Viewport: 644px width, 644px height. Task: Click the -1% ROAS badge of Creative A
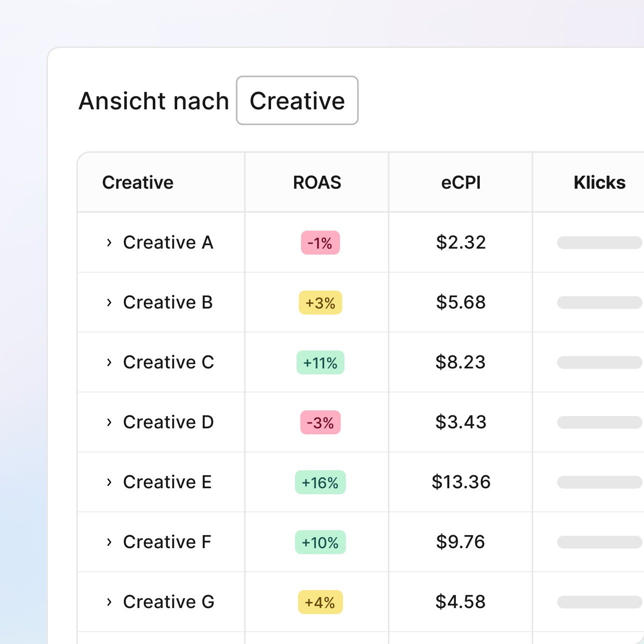point(320,243)
